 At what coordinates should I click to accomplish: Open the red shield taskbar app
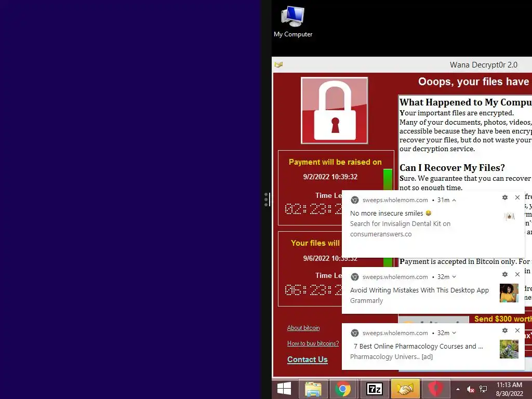click(x=436, y=389)
